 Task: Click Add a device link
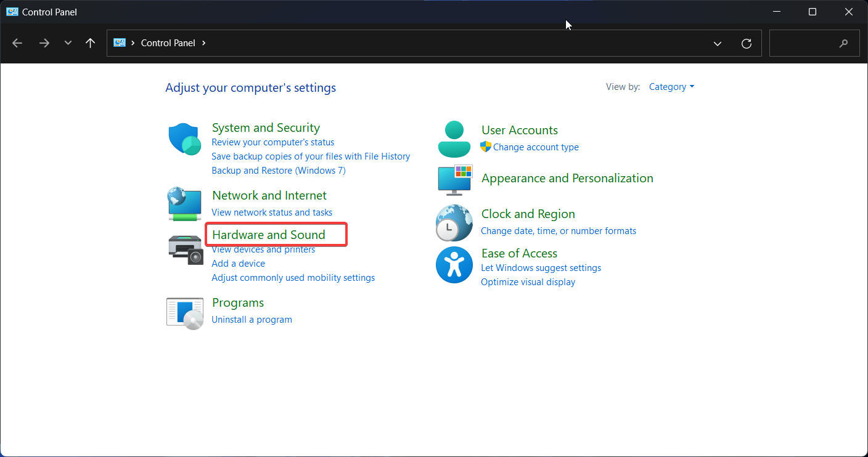[x=239, y=264]
